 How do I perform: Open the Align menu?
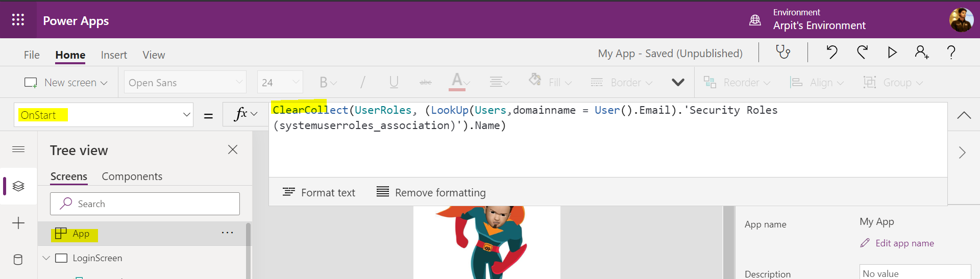pyautogui.click(x=817, y=82)
